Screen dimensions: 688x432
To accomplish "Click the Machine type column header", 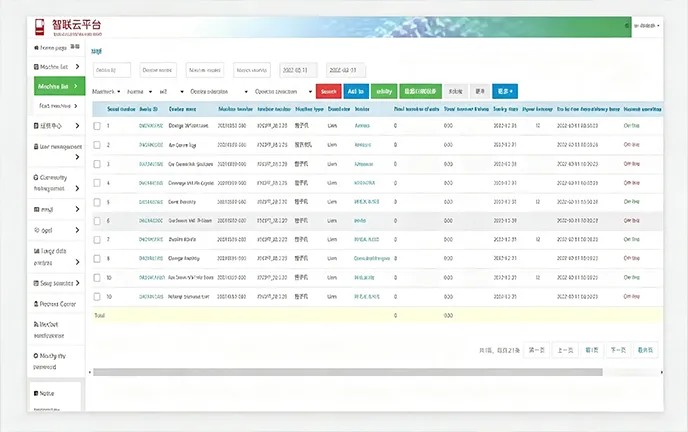I will coord(309,109).
